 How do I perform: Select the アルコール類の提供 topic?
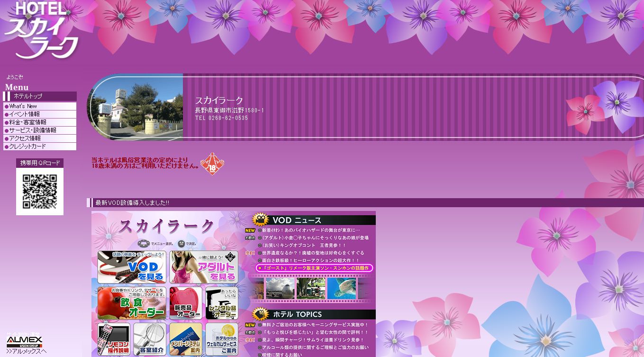click(x=315, y=348)
